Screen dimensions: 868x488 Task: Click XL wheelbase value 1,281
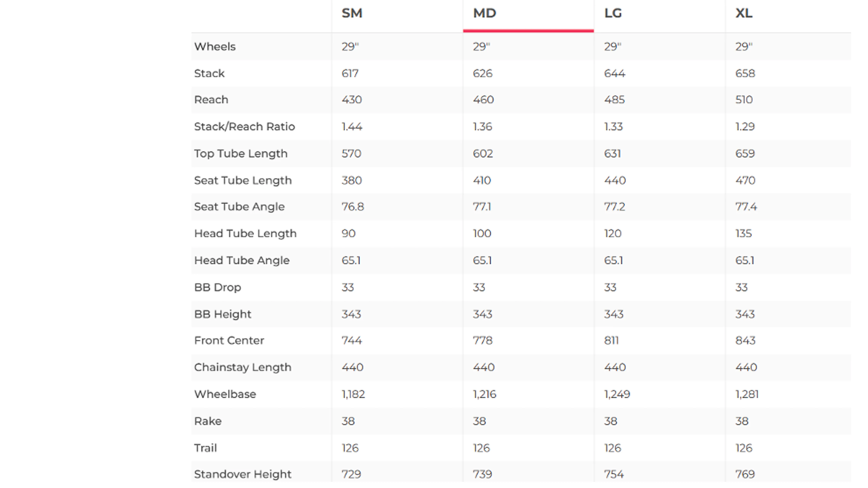point(747,394)
